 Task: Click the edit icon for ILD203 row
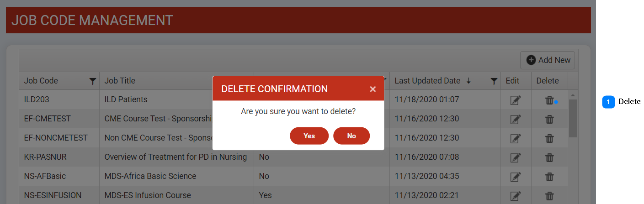coord(516,100)
